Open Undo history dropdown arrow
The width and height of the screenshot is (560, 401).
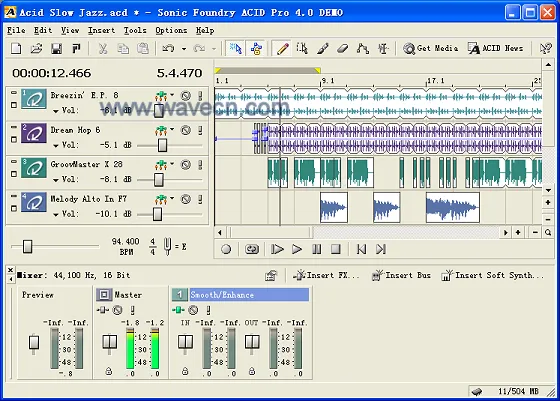pos(184,49)
